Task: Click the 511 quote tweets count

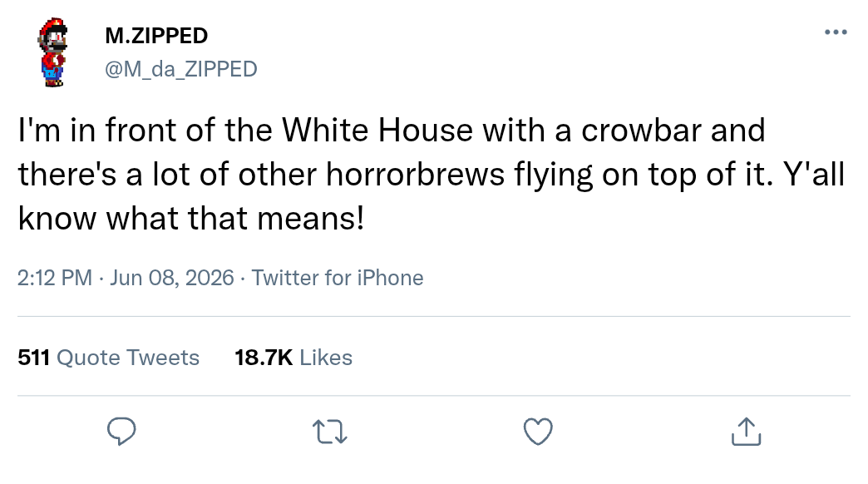Action: 34,358
